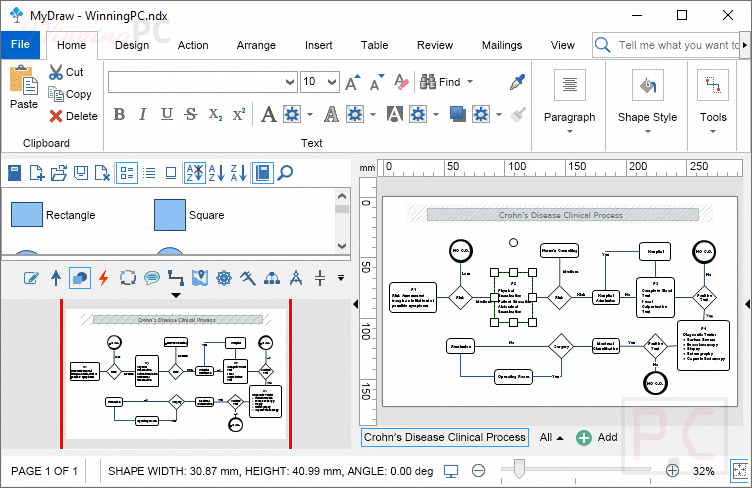Add a new page
The image size is (752, 488).
pyautogui.click(x=597, y=437)
